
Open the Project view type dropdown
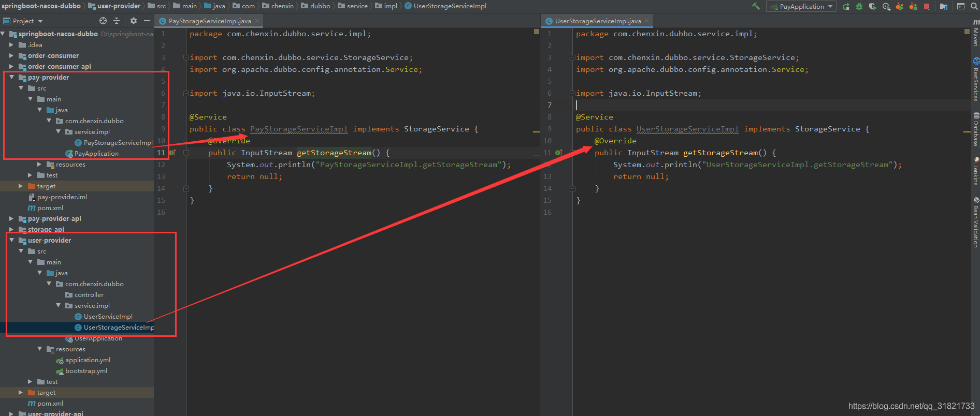[23, 21]
